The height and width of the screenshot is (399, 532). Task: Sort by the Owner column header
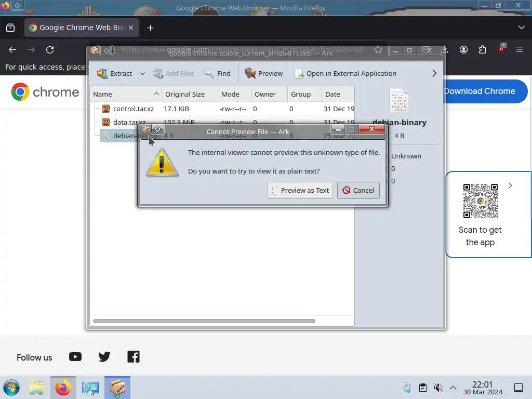click(x=270, y=94)
